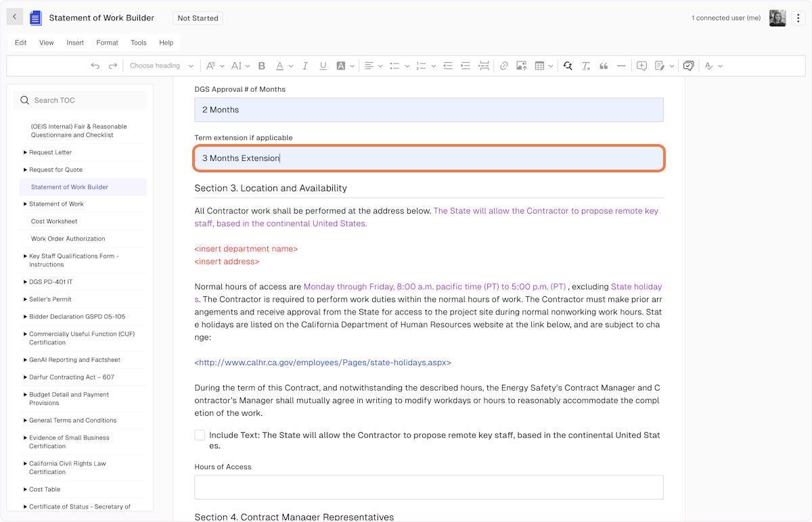This screenshot has width=812, height=522.
Task: Expand the Statement of Work item
Action: tap(26, 204)
